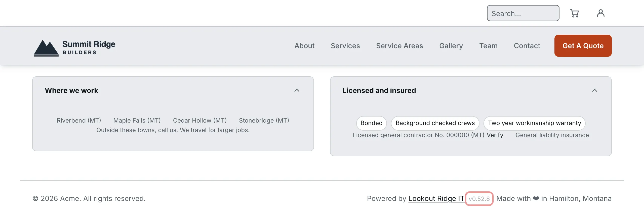644x216 pixels.
Task: Focus the Search input field
Action: coord(523,13)
